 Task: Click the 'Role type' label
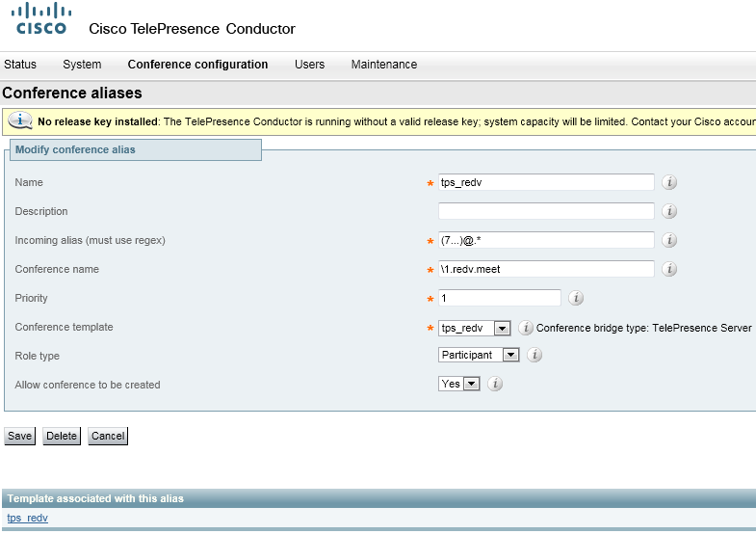38,356
